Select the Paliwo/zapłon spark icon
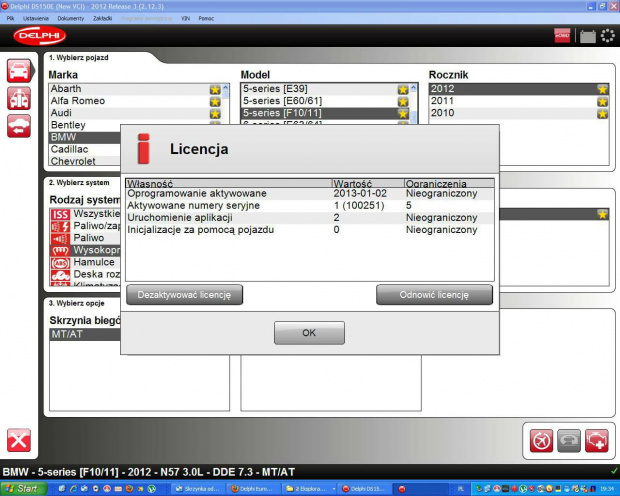 click(x=60, y=226)
